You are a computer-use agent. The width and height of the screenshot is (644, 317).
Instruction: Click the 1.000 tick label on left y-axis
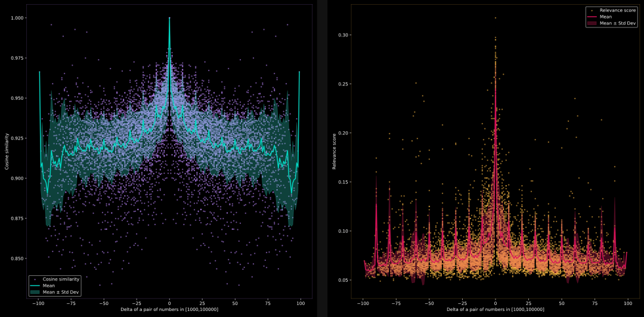coord(17,18)
